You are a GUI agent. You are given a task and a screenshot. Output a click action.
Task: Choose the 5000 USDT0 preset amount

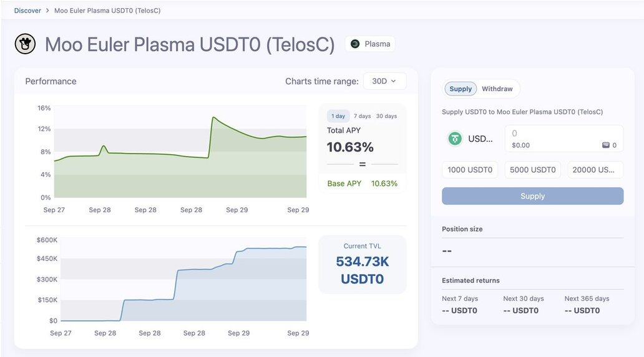[x=532, y=170]
